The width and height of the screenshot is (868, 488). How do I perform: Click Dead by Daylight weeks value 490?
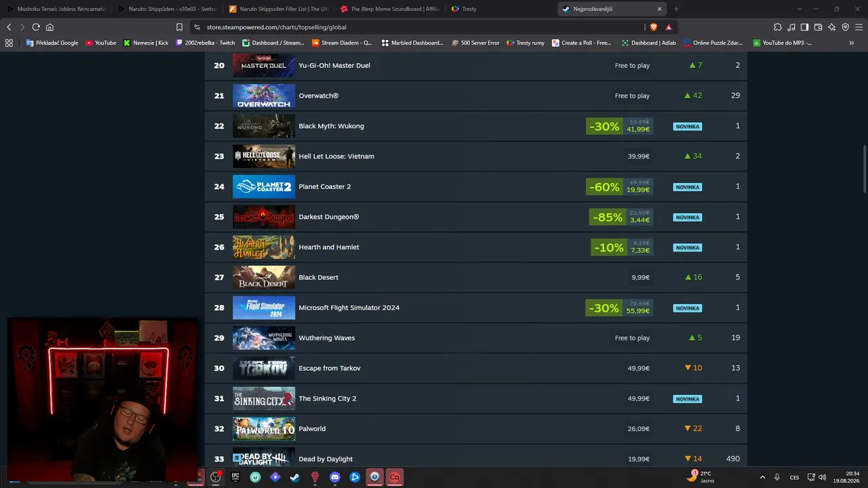[x=733, y=459]
